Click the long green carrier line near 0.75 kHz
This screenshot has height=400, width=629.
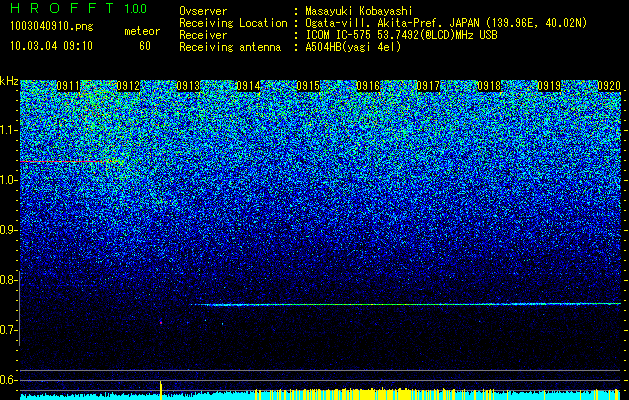tap(405, 305)
